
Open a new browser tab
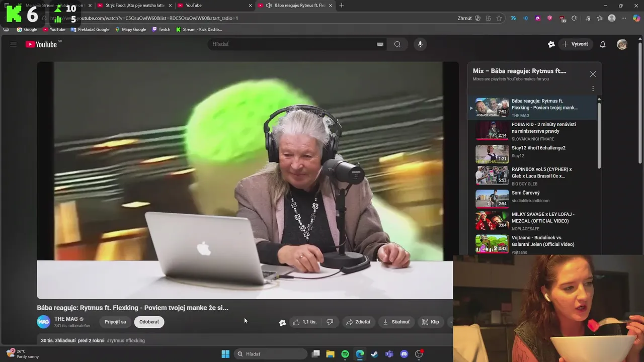342,6
